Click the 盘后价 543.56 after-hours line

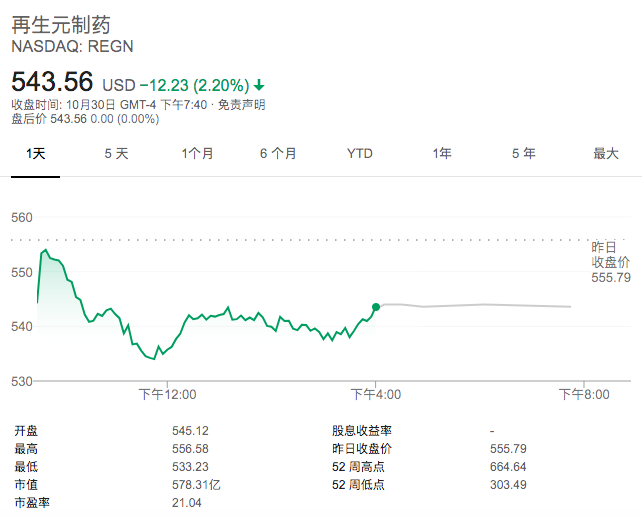(85, 119)
